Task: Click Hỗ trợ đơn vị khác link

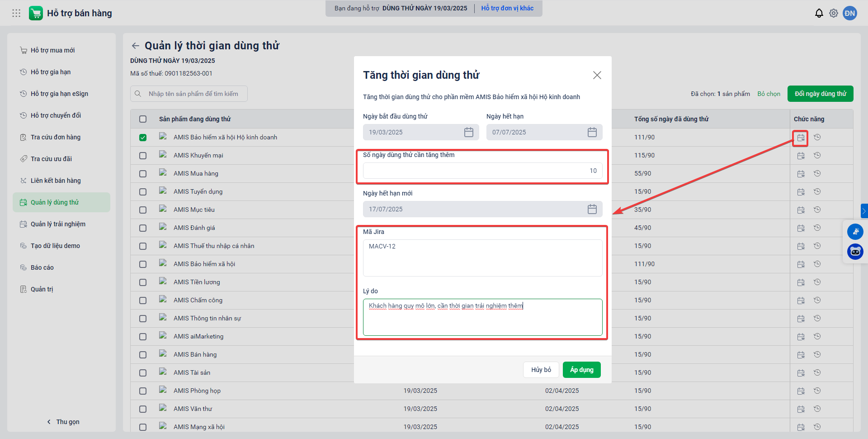Action: [507, 8]
